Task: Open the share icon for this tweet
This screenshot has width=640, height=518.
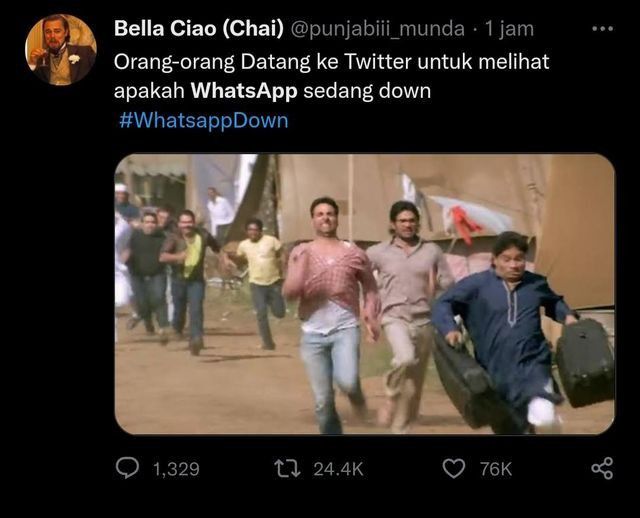Action: (x=602, y=468)
